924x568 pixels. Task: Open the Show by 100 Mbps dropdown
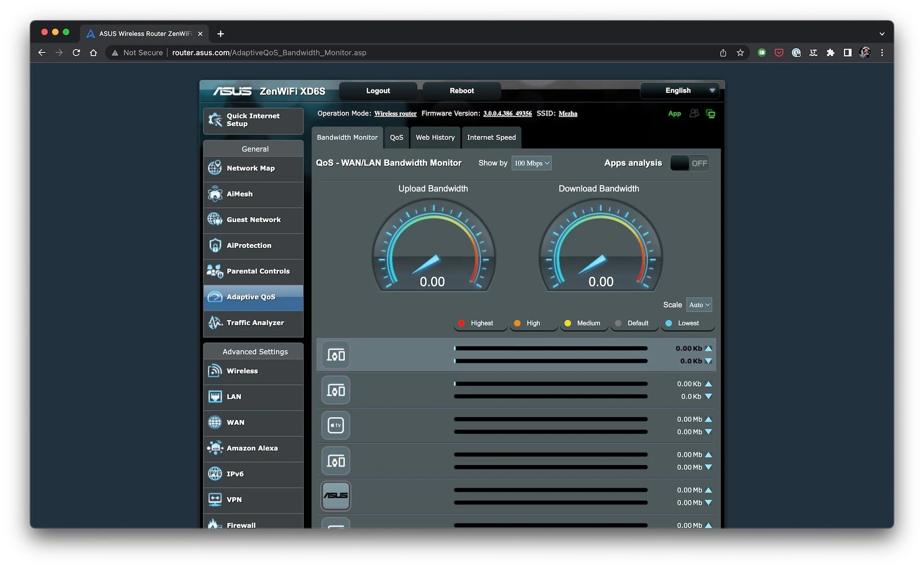[531, 163]
